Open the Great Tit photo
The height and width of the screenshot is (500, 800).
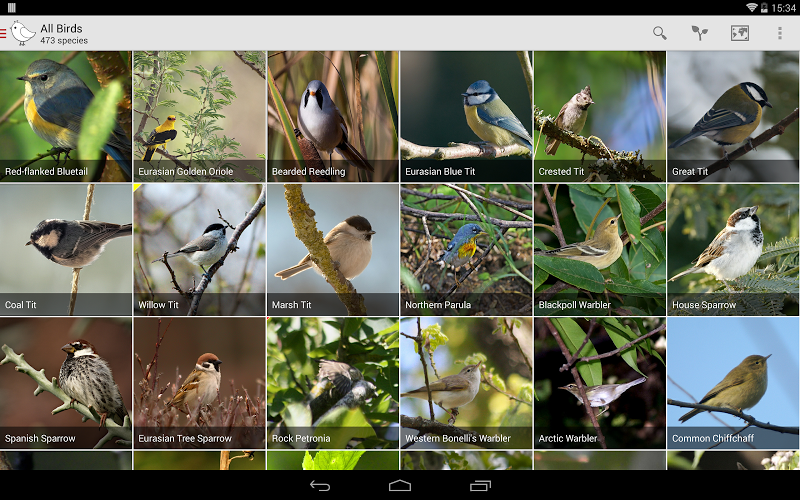[x=733, y=116]
